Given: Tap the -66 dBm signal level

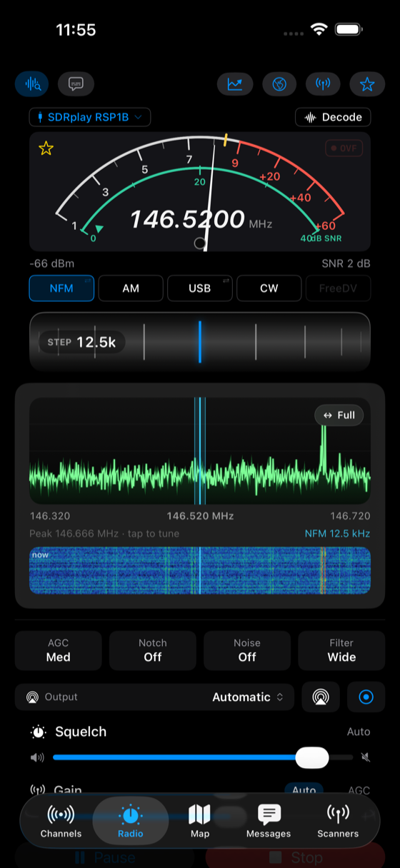Looking at the screenshot, I should point(51,263).
